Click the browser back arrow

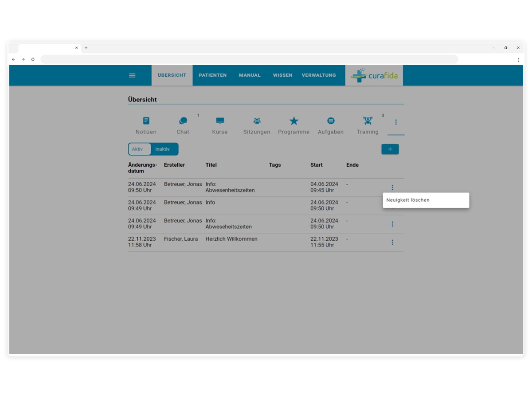click(13, 59)
